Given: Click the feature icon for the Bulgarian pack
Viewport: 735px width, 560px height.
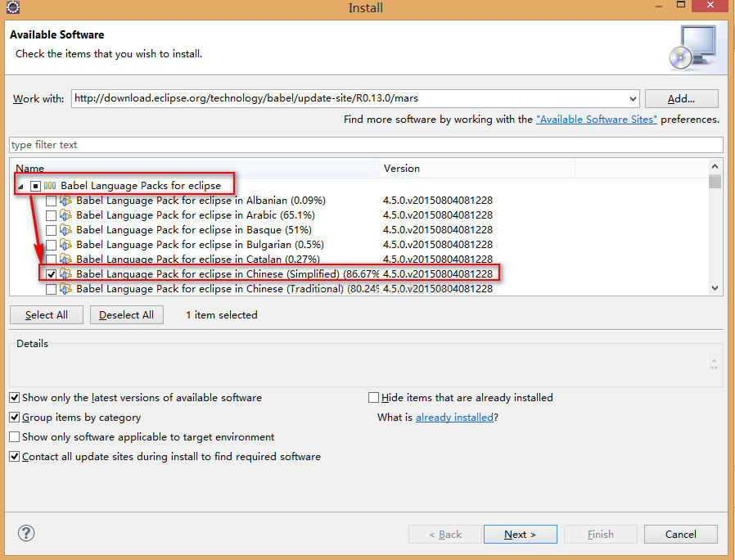Looking at the screenshot, I should [65, 245].
